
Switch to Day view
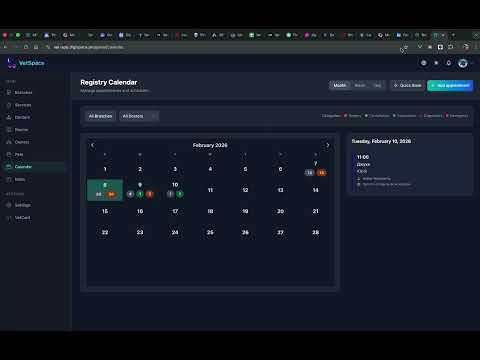(x=377, y=85)
